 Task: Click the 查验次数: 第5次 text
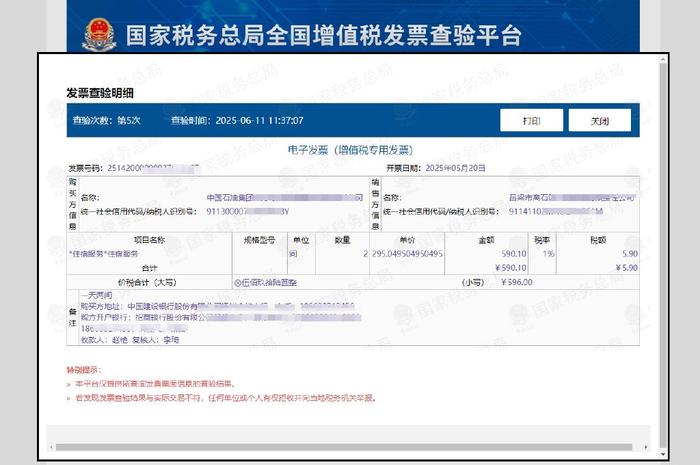click(106, 120)
